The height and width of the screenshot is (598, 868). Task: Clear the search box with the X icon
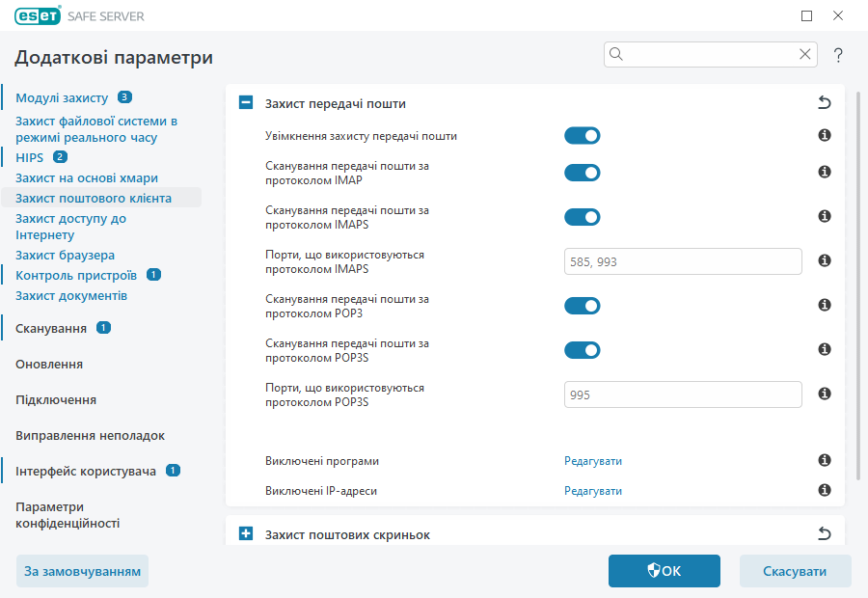pyautogui.click(x=805, y=54)
